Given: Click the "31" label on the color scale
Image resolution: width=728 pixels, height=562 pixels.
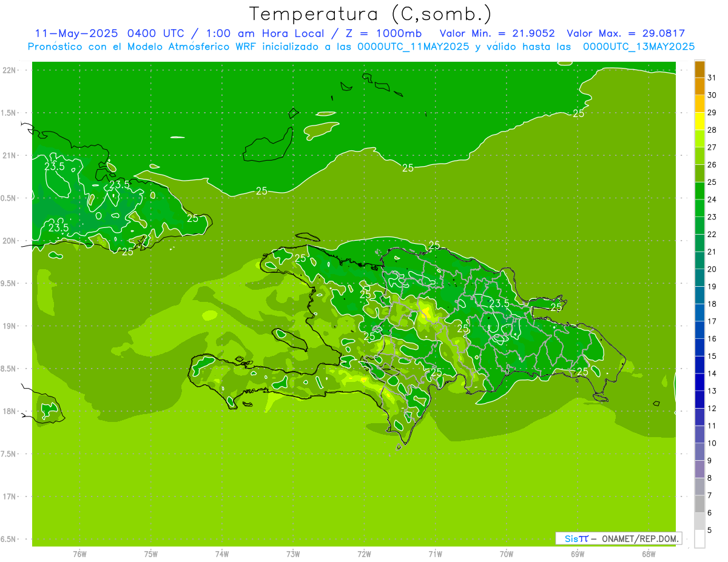Looking at the screenshot, I should (x=712, y=78).
